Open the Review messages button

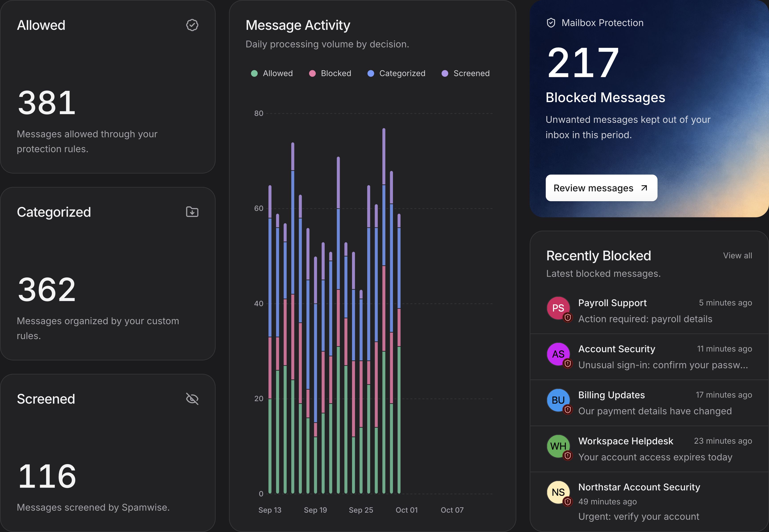pos(601,188)
